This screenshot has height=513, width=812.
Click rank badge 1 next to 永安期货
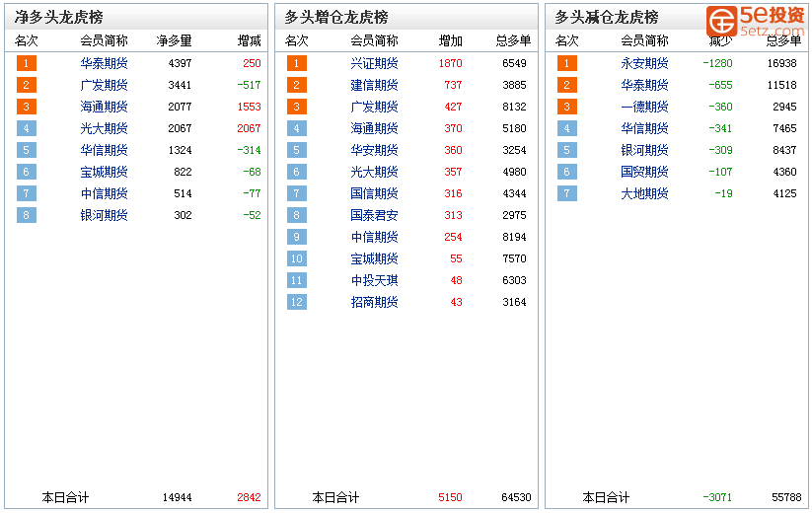pyautogui.click(x=567, y=63)
